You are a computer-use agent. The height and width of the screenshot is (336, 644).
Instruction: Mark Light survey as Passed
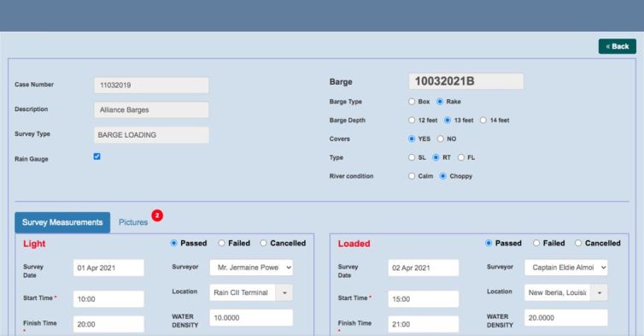[x=173, y=243]
